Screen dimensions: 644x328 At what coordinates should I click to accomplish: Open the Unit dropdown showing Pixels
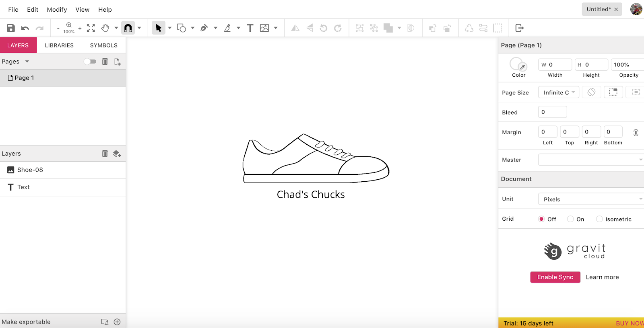(x=590, y=199)
